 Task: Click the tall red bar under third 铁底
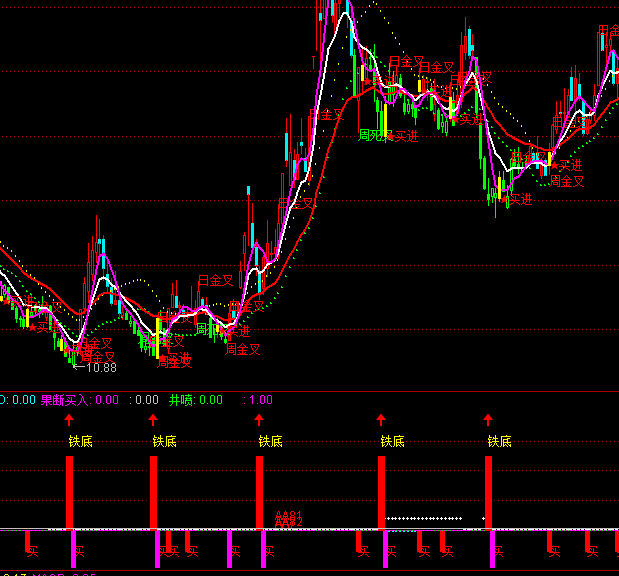tap(260, 491)
